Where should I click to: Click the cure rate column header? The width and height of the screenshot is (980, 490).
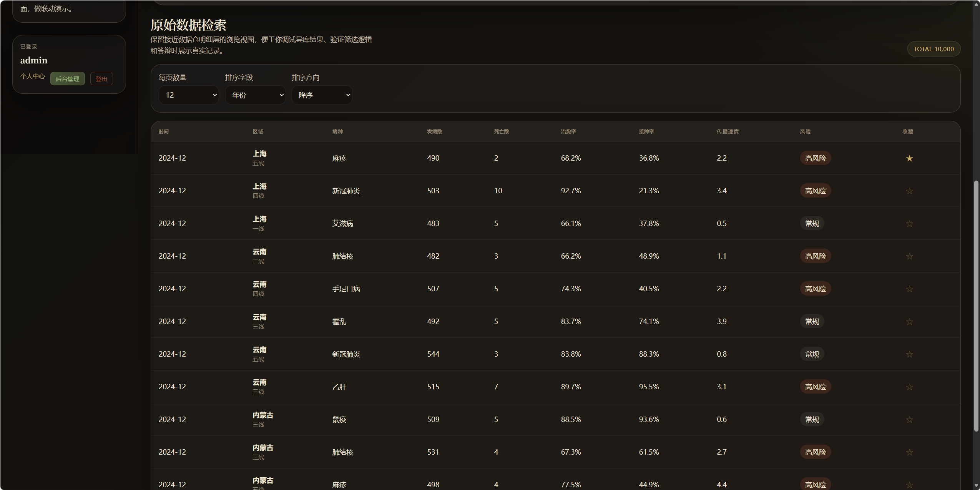tap(568, 131)
